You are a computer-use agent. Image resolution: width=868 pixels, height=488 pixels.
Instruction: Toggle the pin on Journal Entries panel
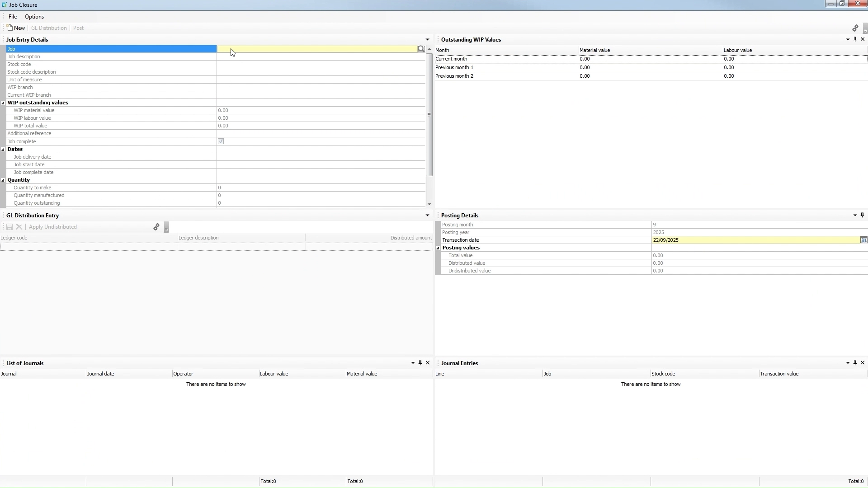(855, 363)
